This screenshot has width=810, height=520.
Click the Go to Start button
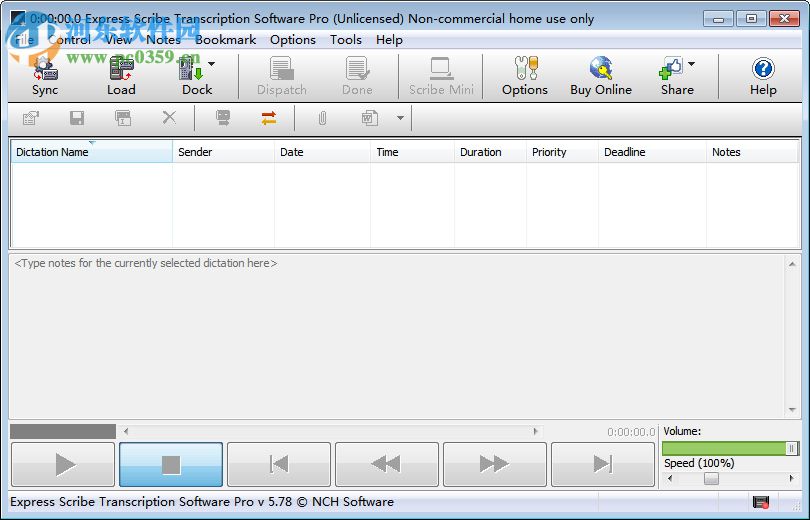tap(279, 464)
